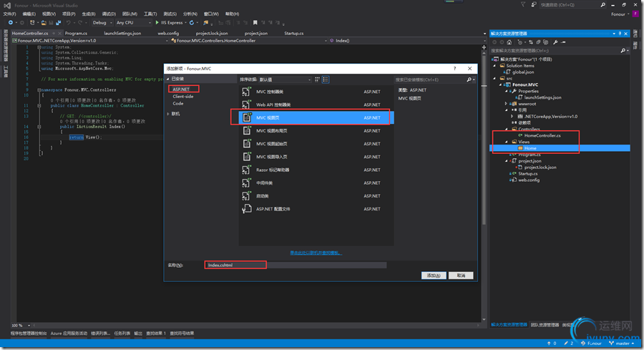Switch to the Startup.cs editor tab

(x=293, y=33)
